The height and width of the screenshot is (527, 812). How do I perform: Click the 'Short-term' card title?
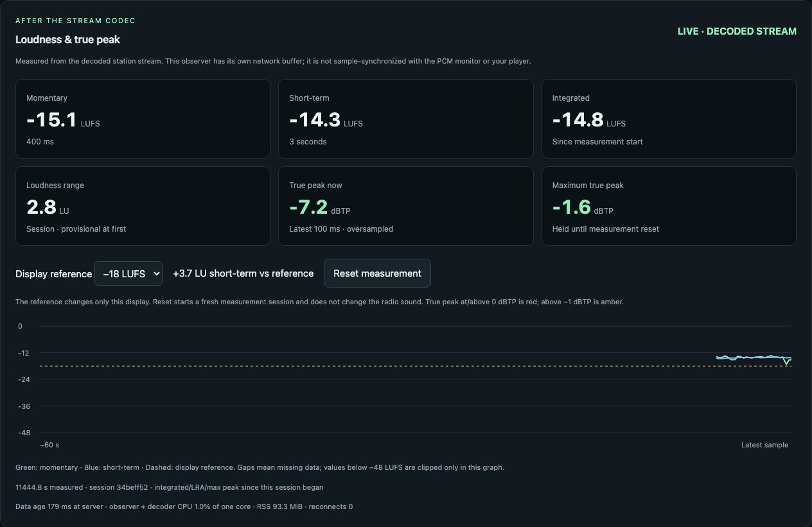click(309, 98)
